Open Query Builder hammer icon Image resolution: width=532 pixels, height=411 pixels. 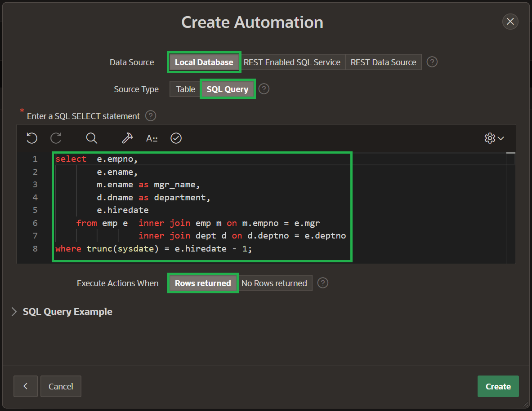click(x=127, y=138)
